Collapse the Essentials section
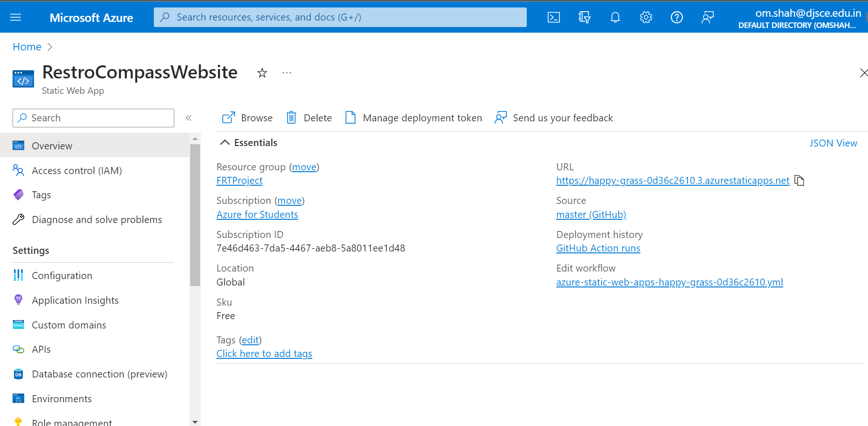 225,142
